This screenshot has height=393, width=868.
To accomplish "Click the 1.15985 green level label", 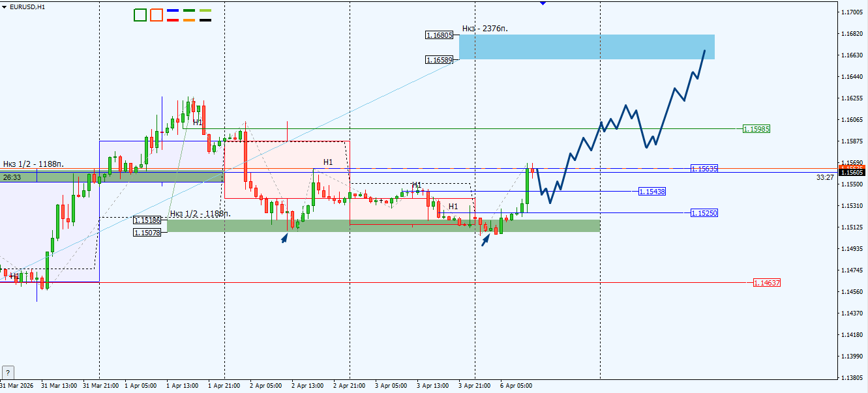I will (756, 129).
